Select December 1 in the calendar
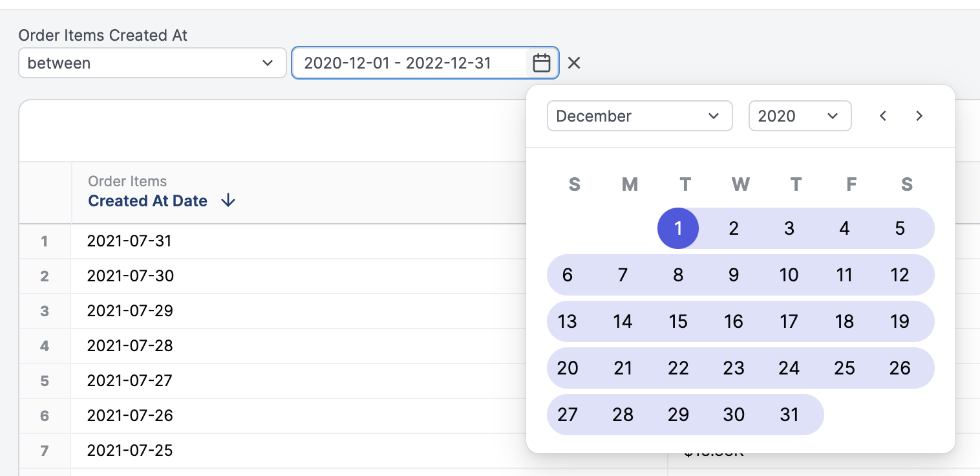 677,228
